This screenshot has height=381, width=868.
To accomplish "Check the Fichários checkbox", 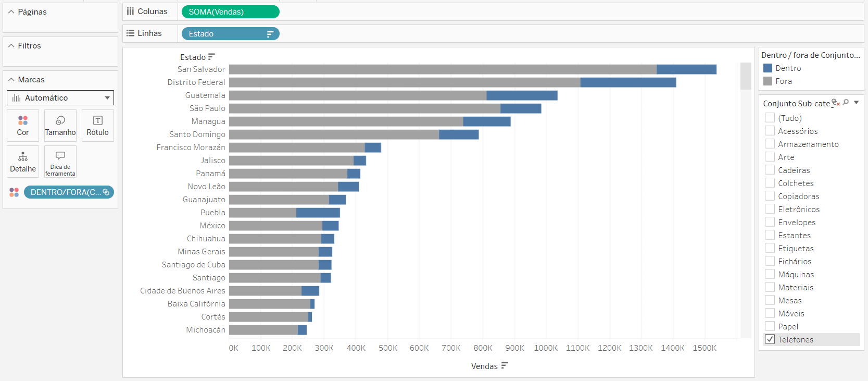I will 770,261.
